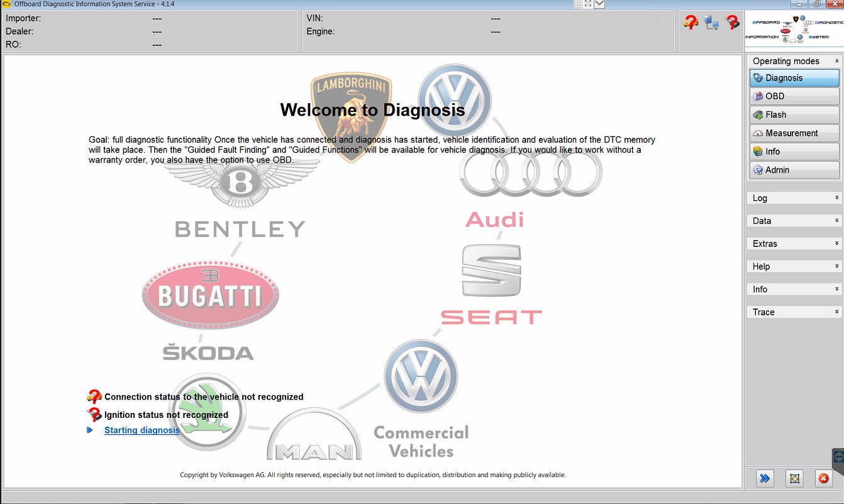Screen dimensions: 844x504
Task: Expand the Info section below Help
Action: (794, 289)
